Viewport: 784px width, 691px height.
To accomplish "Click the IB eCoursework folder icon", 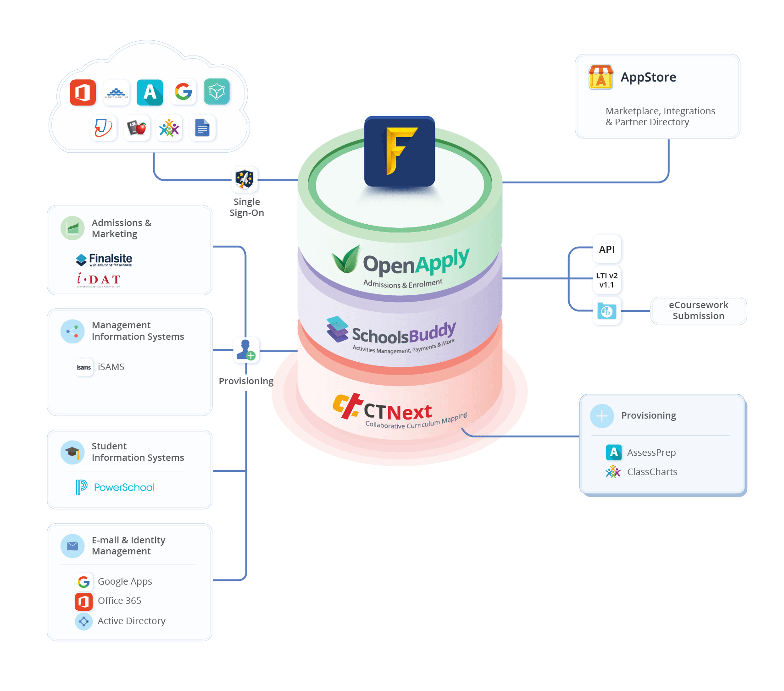I will [607, 311].
